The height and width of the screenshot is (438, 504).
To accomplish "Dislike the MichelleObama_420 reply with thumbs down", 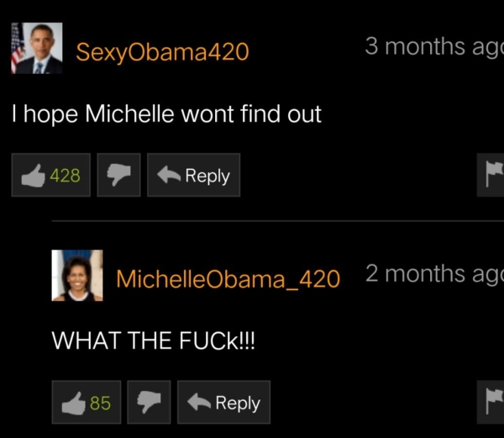I will point(149,403).
